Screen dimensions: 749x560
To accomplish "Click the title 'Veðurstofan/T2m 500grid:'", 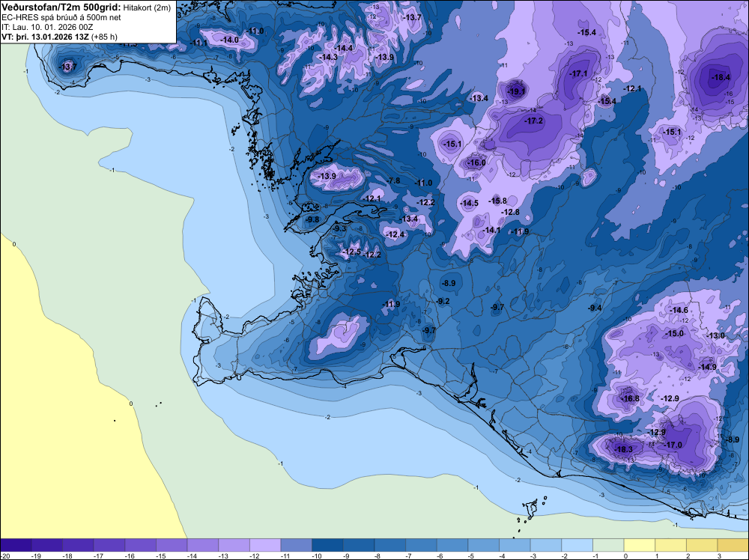I will click(x=61, y=7).
